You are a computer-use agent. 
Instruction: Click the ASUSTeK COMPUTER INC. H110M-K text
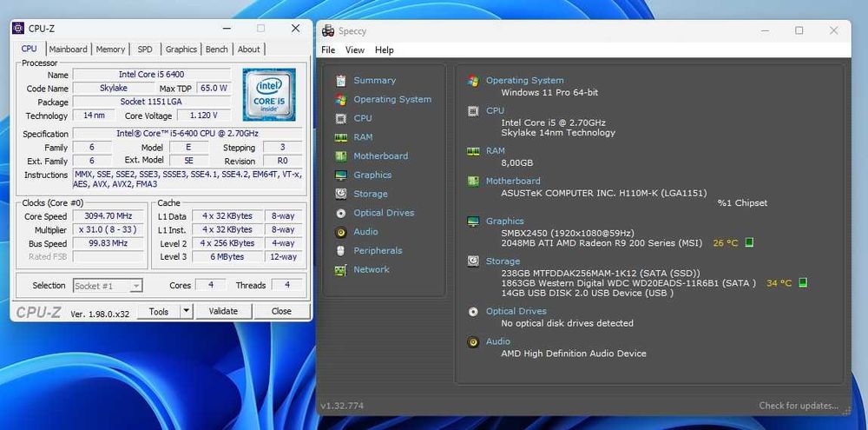pos(604,193)
